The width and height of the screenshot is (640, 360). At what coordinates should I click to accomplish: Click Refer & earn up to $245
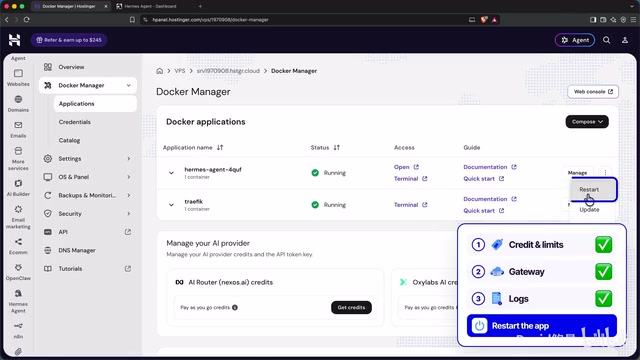(69, 40)
